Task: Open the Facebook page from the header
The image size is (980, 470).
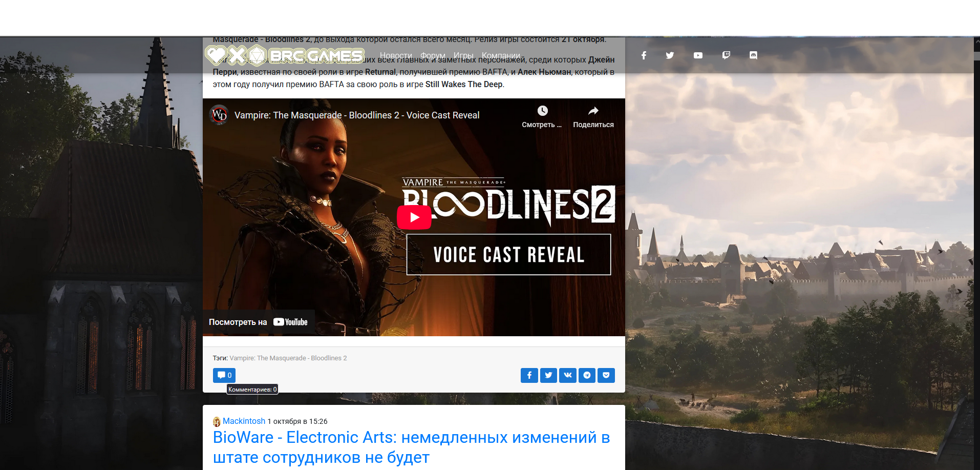Action: pos(644,55)
